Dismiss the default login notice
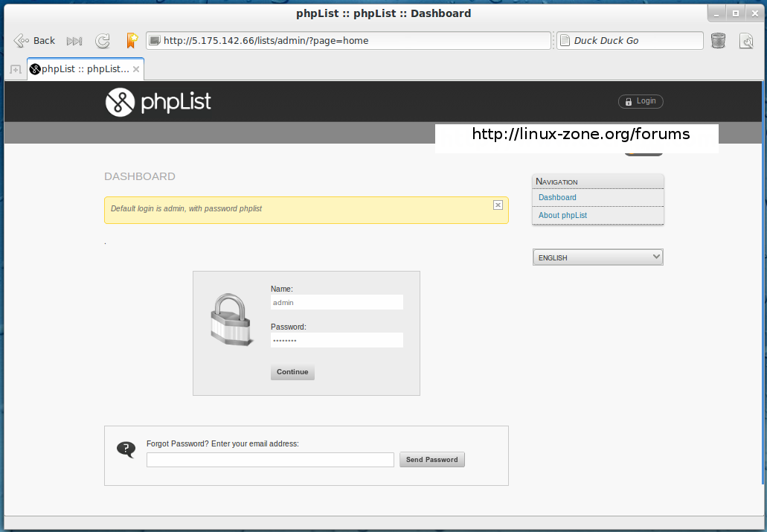 pos(498,205)
